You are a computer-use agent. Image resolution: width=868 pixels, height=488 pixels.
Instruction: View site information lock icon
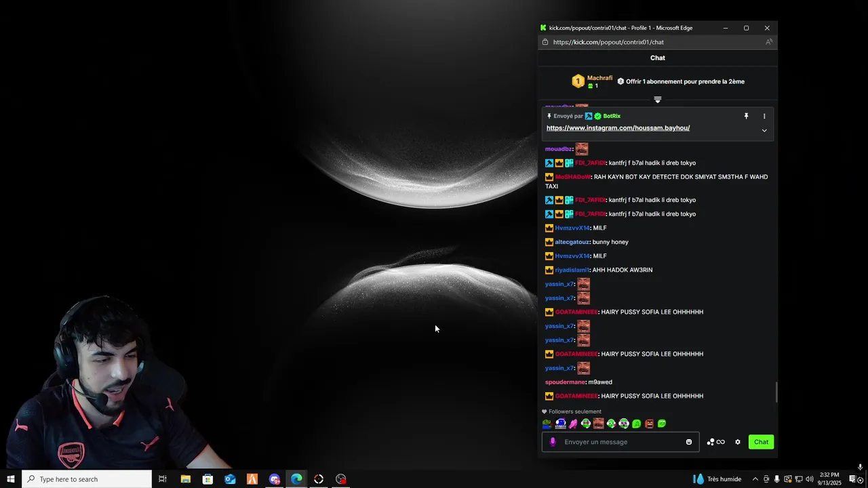[x=545, y=42]
